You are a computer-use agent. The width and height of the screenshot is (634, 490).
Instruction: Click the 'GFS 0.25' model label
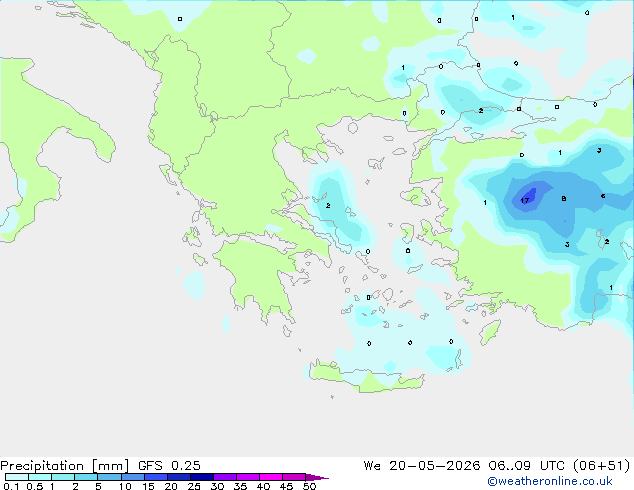click(169, 466)
